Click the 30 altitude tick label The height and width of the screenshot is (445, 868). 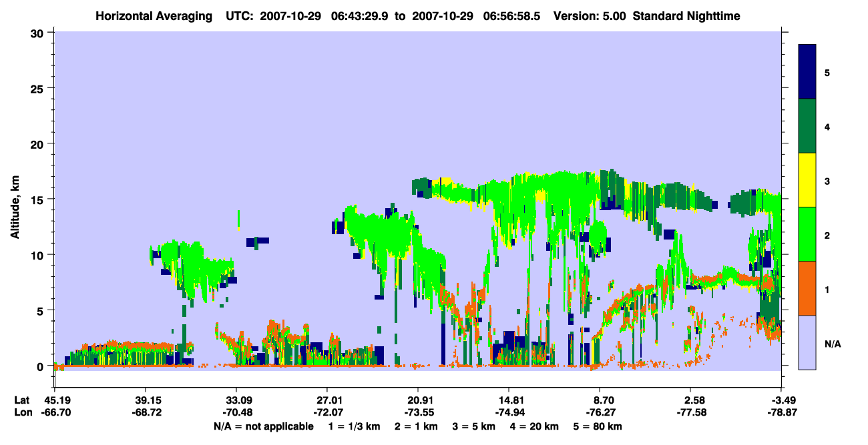(39, 33)
